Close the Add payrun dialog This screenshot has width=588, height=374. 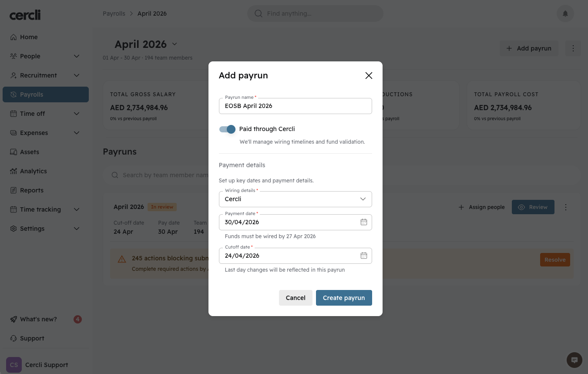369,75
